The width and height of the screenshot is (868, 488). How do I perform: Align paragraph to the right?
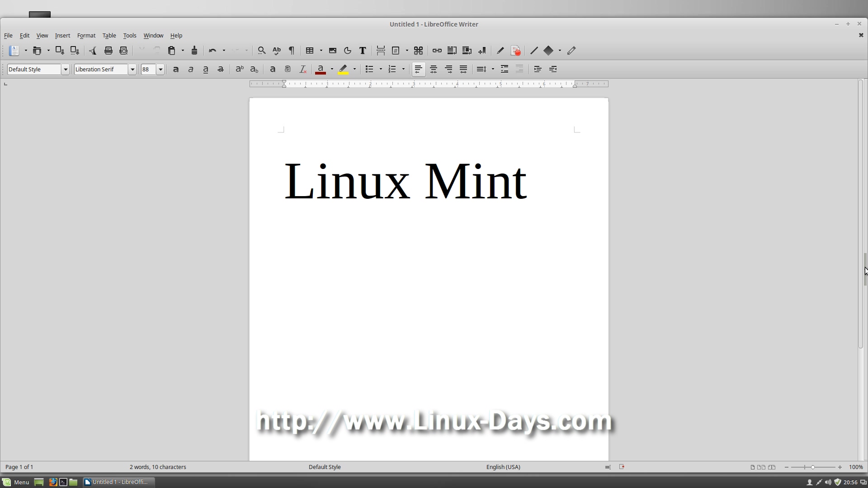pyautogui.click(x=448, y=69)
